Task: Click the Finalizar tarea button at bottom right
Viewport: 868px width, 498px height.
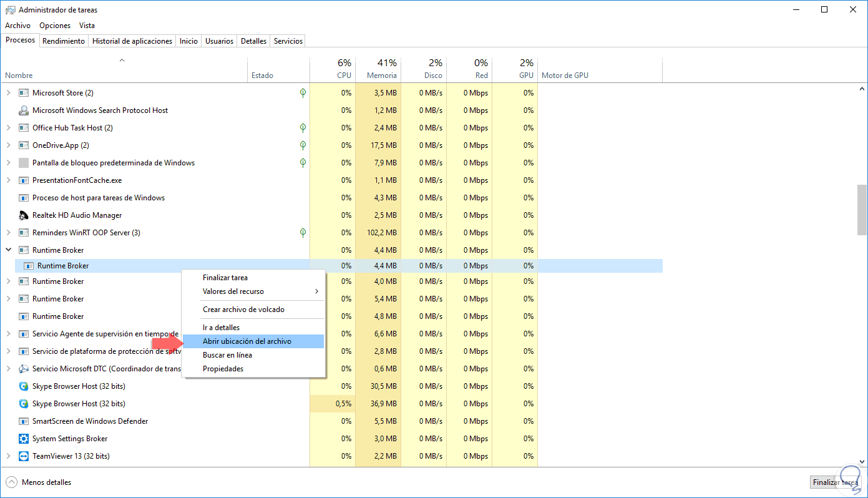Action: click(836, 482)
